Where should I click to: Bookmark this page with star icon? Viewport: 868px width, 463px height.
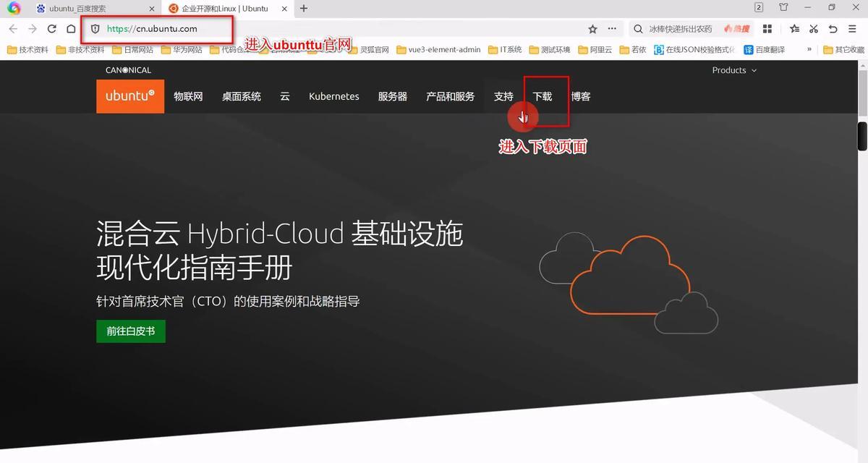pyautogui.click(x=593, y=29)
